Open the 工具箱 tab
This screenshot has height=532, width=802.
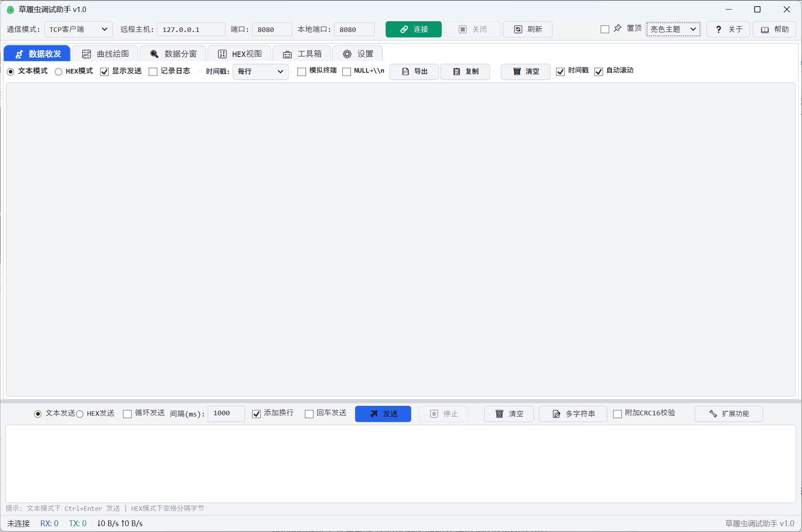(302, 54)
